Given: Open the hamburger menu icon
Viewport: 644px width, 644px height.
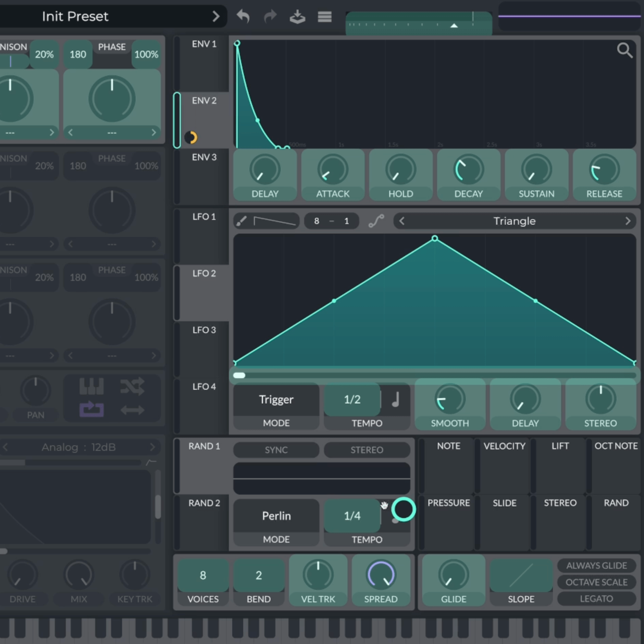Looking at the screenshot, I should pos(324,16).
